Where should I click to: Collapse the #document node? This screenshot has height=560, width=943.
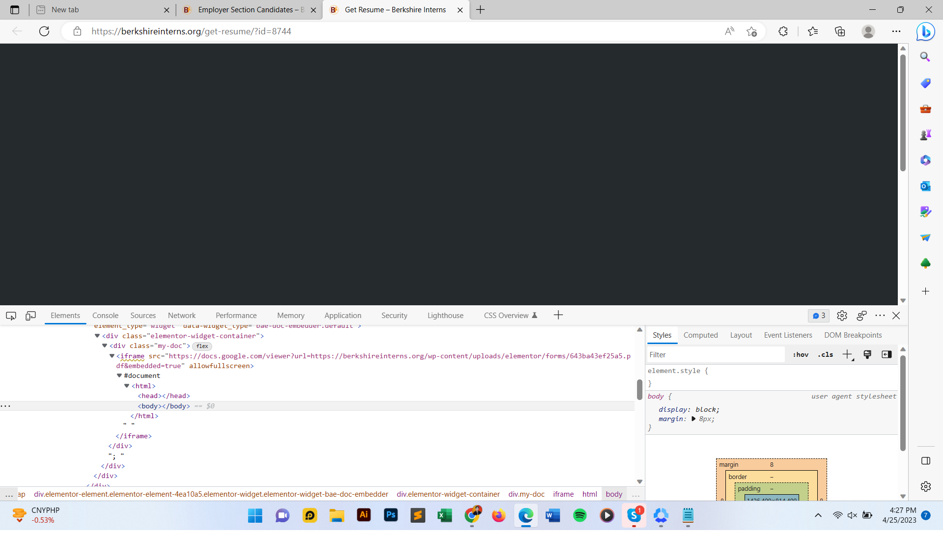click(x=119, y=375)
